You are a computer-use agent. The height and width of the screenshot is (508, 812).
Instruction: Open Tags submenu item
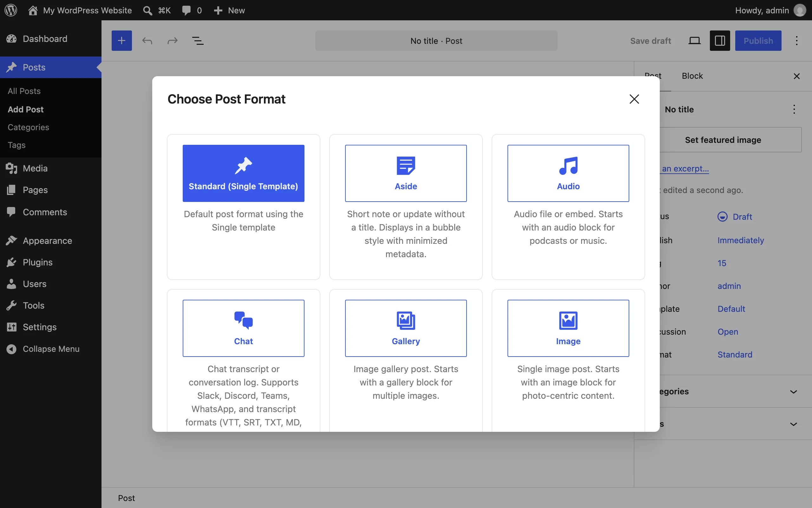(16, 145)
